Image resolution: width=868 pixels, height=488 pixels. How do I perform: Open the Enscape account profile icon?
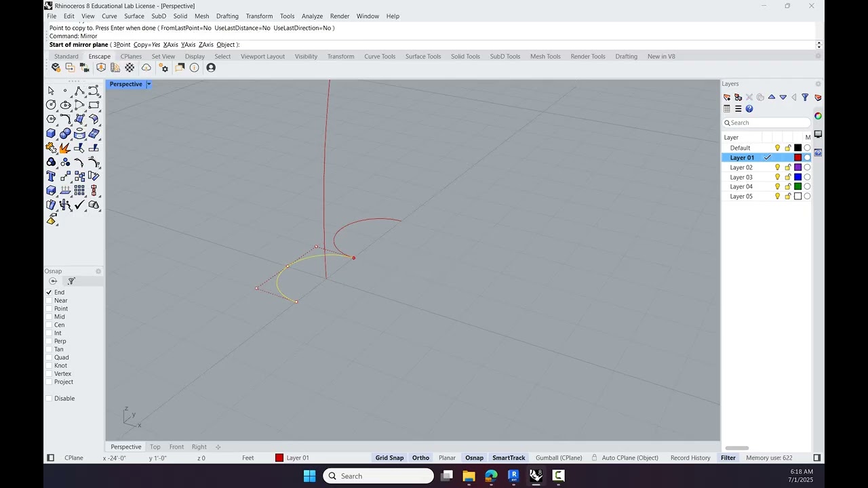pyautogui.click(x=211, y=68)
